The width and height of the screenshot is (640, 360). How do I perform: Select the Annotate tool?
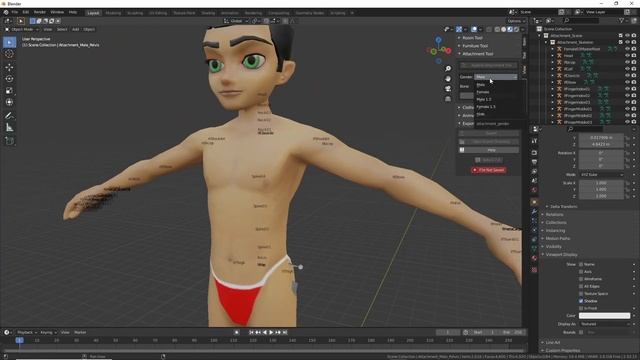[9, 116]
